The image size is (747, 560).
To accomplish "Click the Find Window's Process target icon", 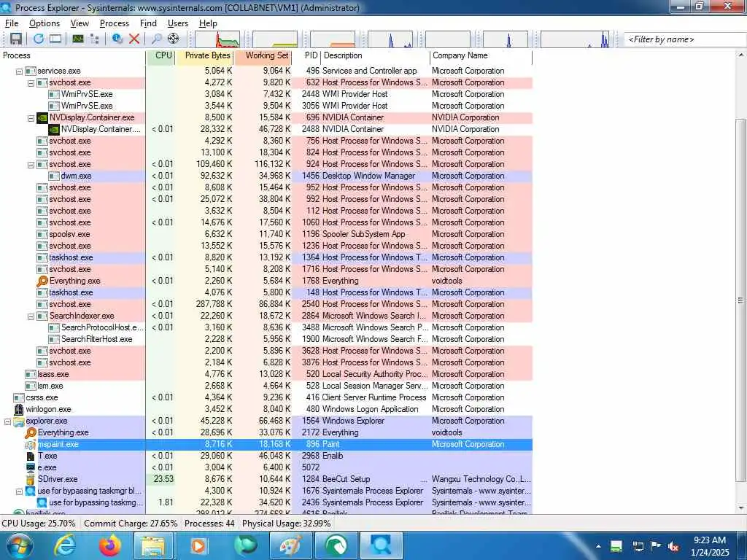I will pyautogui.click(x=174, y=39).
